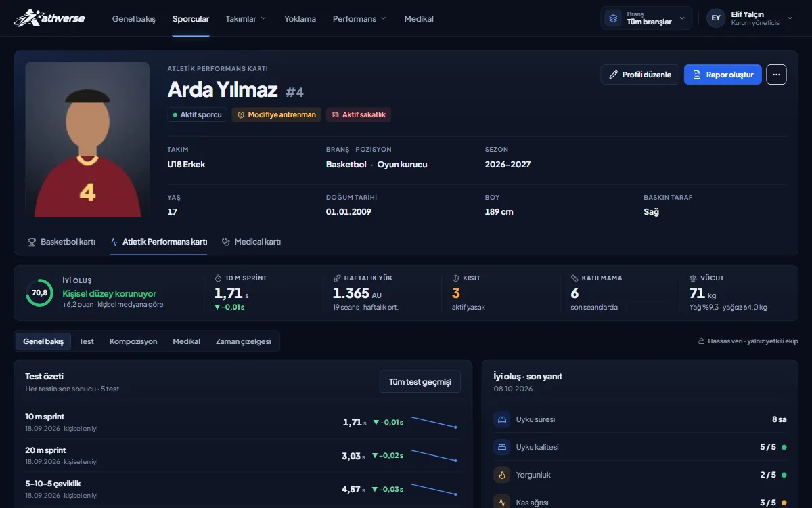812x508 pixels.
Task: Click the Athverse logo
Action: point(49,18)
